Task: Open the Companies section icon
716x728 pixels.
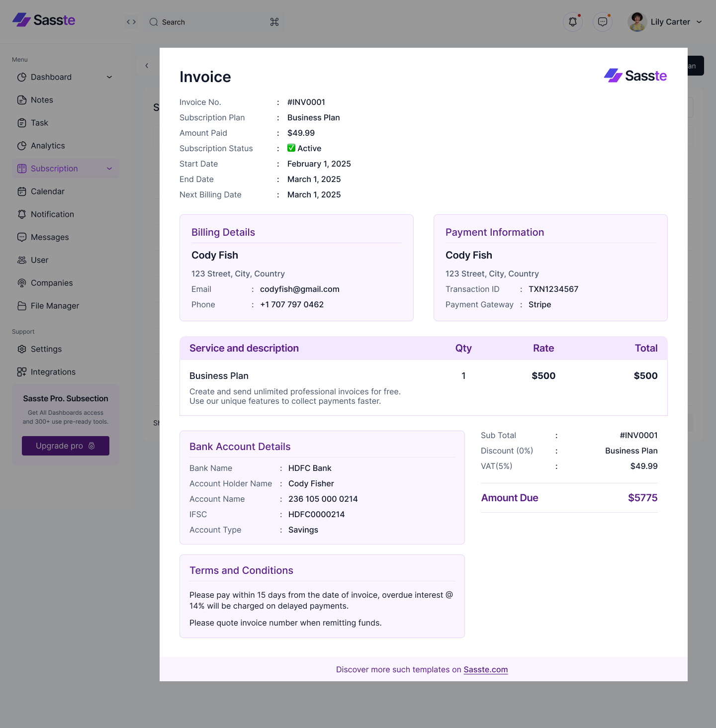Action: coord(22,282)
